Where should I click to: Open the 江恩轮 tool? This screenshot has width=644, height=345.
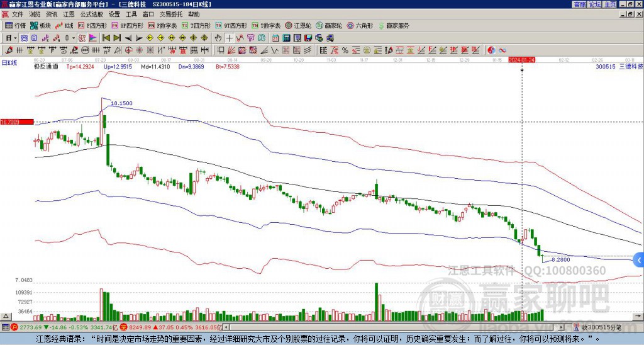coord(298,25)
